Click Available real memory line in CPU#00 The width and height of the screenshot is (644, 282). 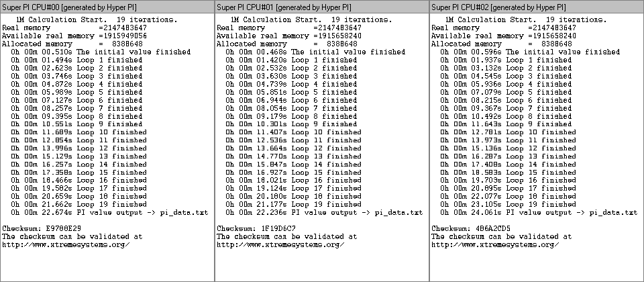pos(74,36)
